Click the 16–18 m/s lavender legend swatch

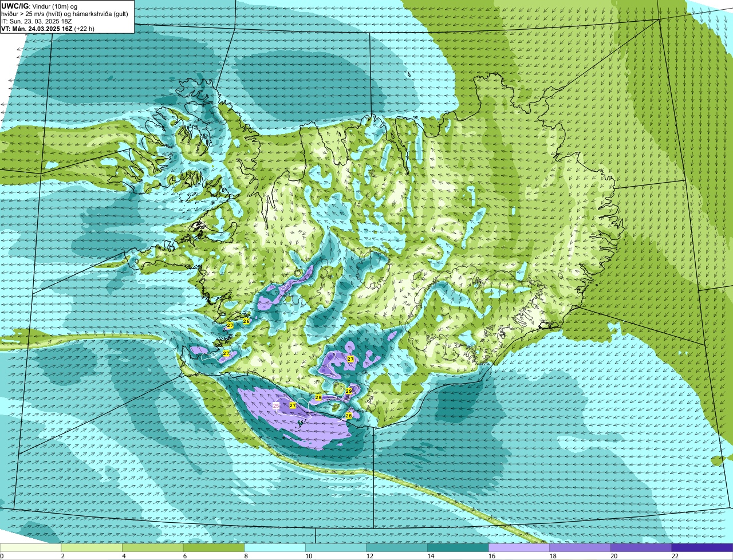tap(519, 548)
